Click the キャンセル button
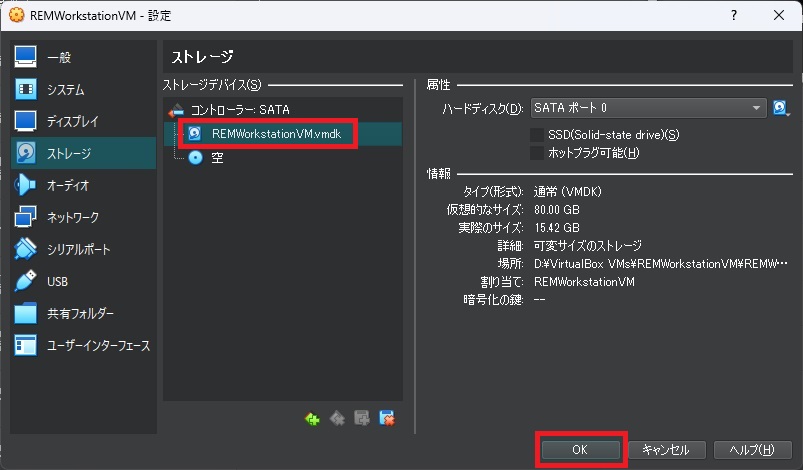This screenshot has width=803, height=470. pyautogui.click(x=666, y=450)
